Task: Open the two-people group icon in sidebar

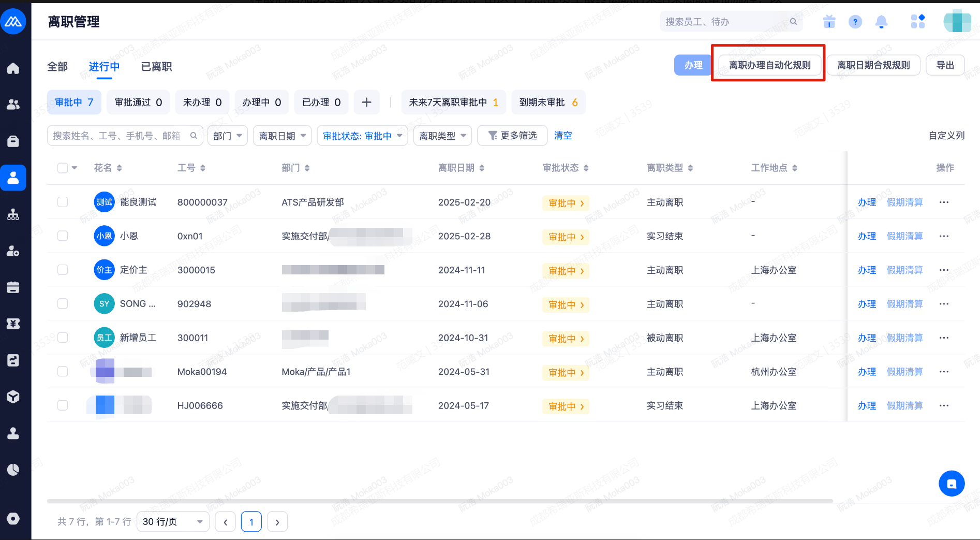Action: [13, 105]
